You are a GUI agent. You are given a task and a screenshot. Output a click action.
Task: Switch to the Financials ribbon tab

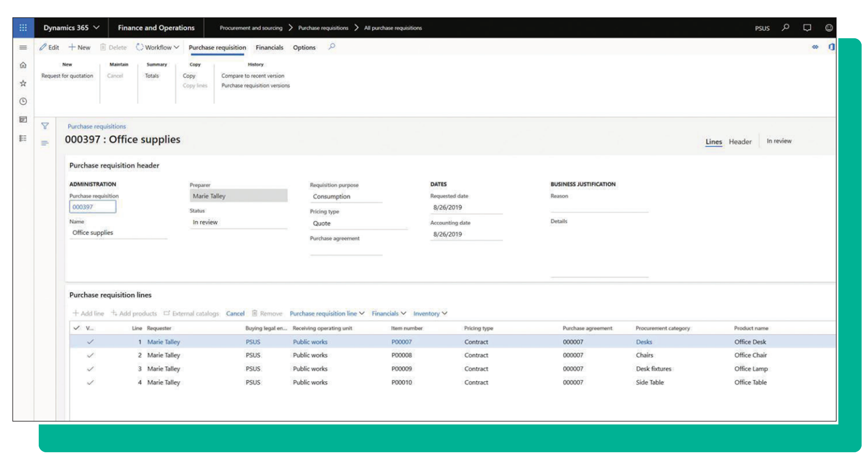(269, 47)
